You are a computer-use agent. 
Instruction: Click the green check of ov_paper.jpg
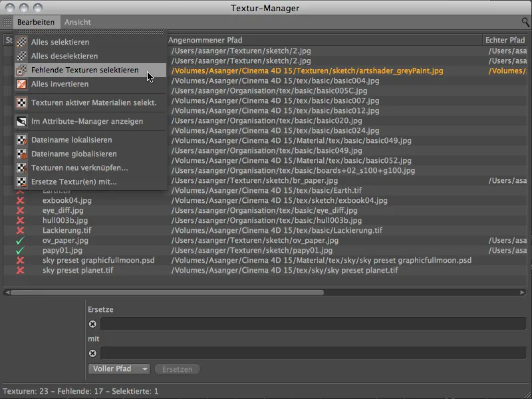[x=21, y=241]
